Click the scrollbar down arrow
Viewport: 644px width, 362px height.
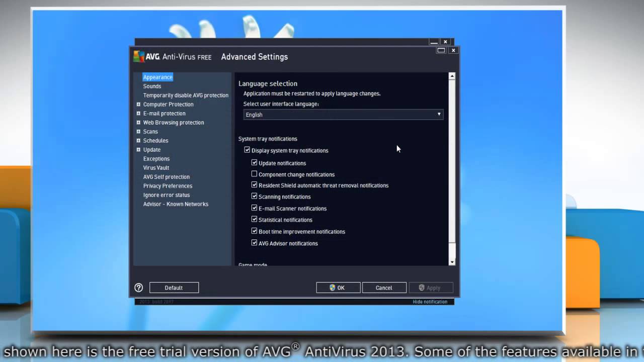(x=452, y=262)
